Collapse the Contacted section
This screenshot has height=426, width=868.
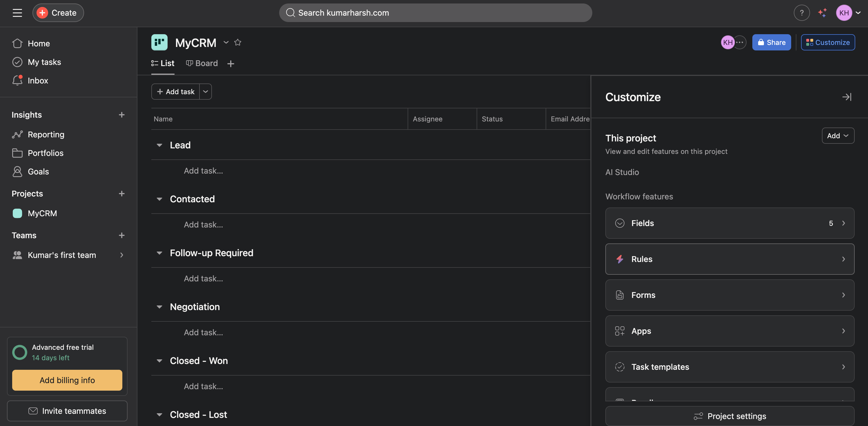(159, 199)
